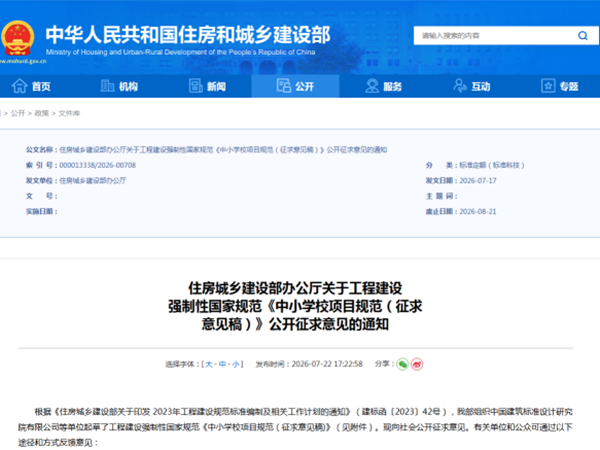Click the Chinese ministry name title
Viewport: 600px width, 450px height.
tap(188, 35)
